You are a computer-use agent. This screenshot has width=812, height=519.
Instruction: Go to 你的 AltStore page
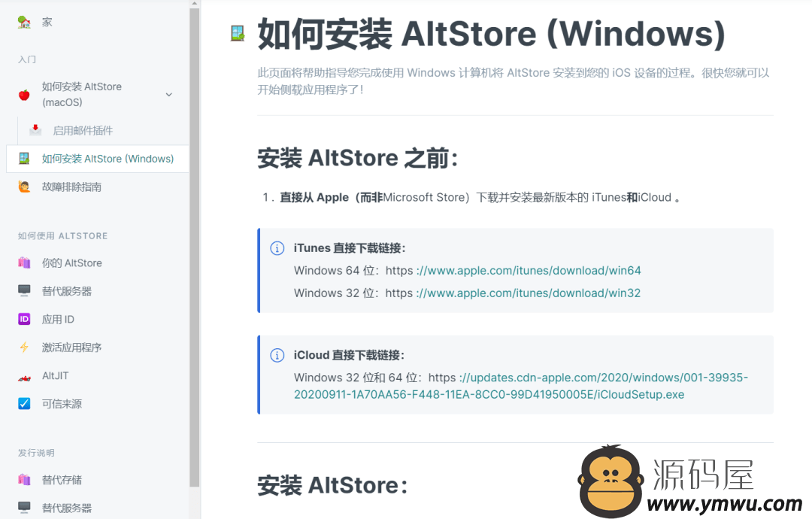click(72, 263)
